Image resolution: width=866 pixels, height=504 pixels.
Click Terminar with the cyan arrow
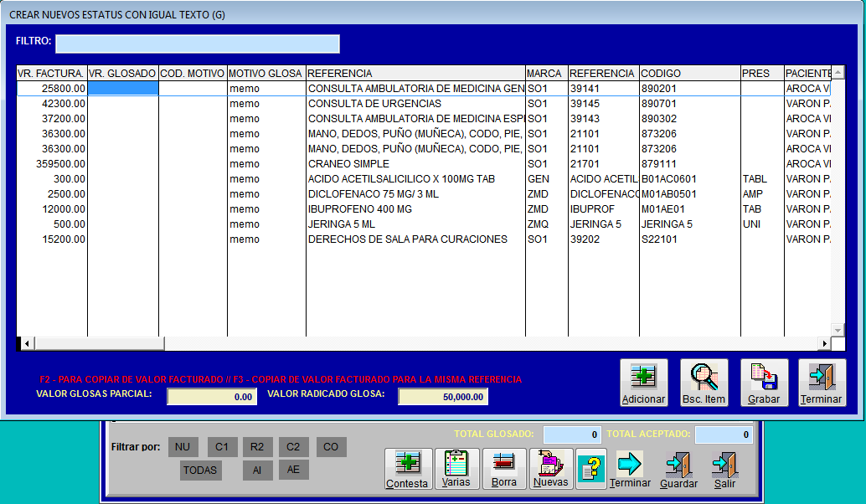click(630, 470)
